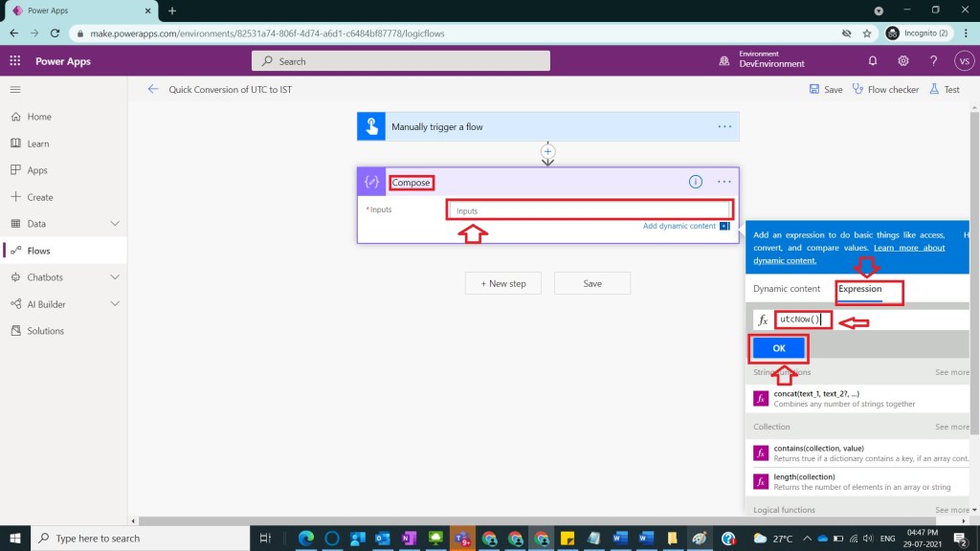Expand the AI Builder navigation section
Viewport: 980px width, 551px height.
[x=115, y=304]
